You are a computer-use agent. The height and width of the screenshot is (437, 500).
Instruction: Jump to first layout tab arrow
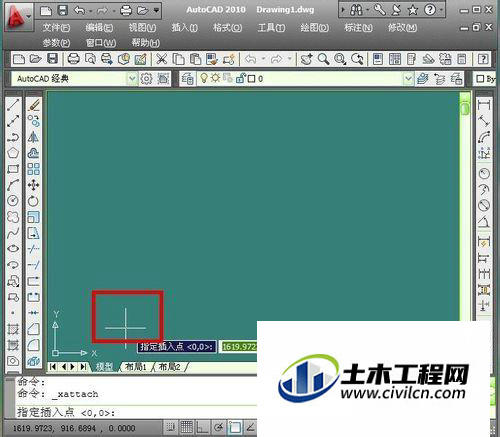point(53,367)
